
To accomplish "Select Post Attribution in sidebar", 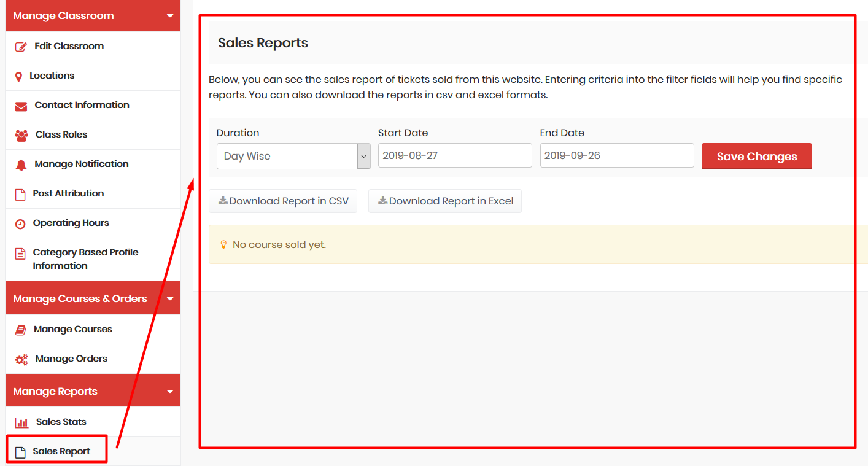I will coord(93,194).
